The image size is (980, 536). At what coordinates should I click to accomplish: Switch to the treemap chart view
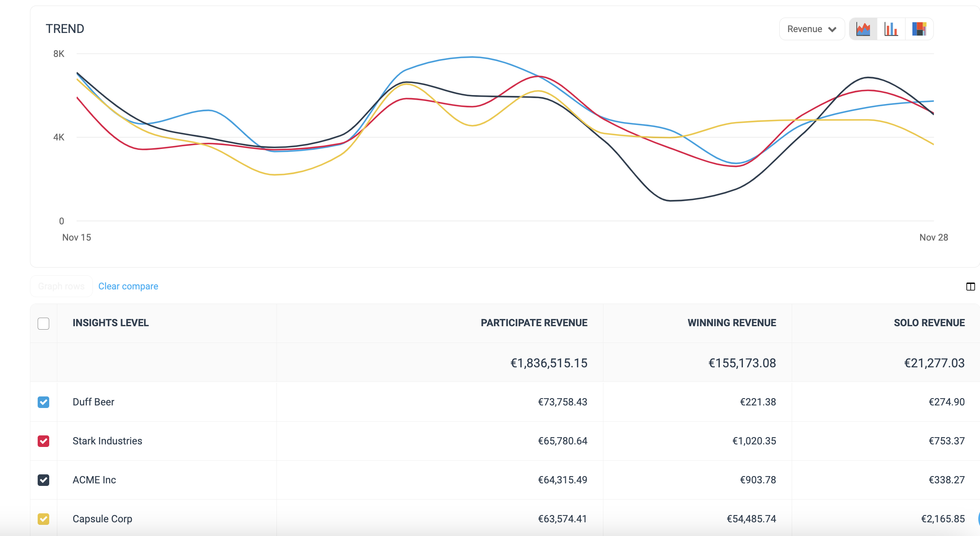pos(919,29)
